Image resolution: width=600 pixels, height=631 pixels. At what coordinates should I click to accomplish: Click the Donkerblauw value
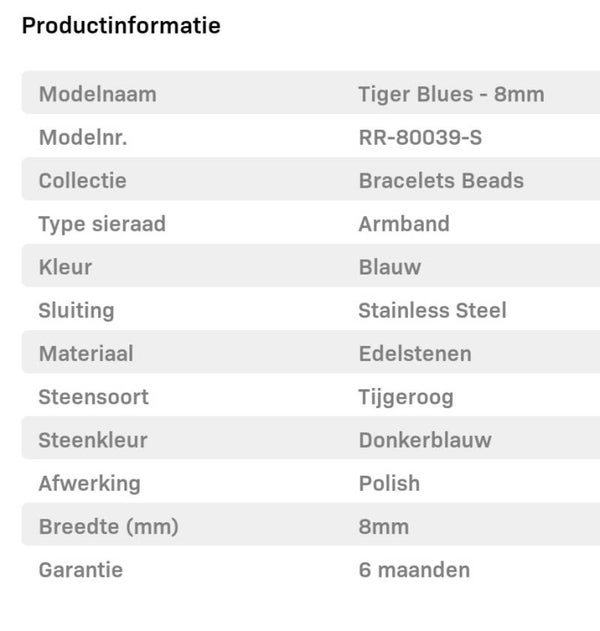click(x=425, y=440)
